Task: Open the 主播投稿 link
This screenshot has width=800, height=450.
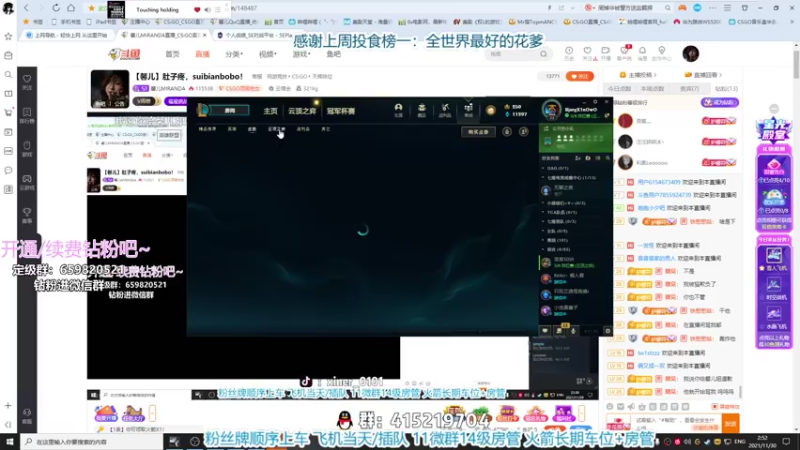Action: [638, 75]
